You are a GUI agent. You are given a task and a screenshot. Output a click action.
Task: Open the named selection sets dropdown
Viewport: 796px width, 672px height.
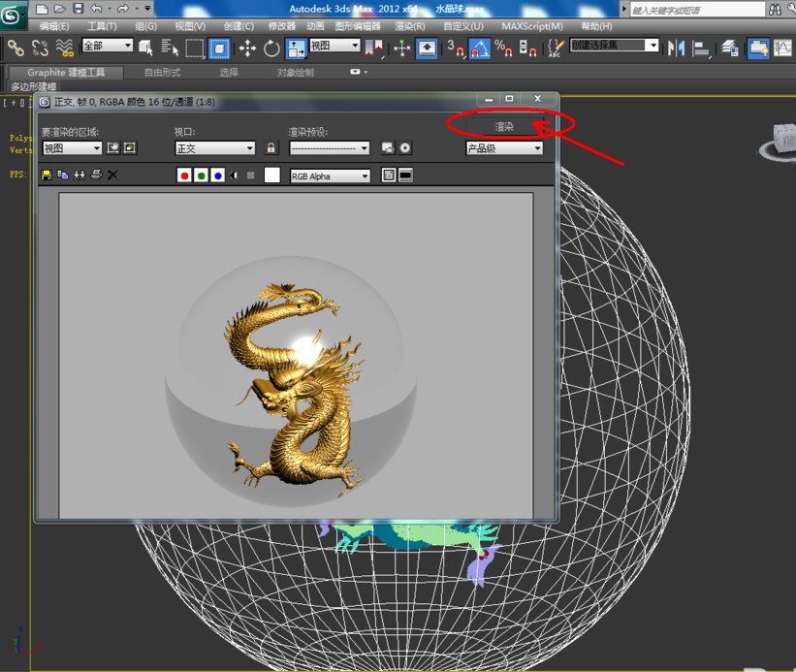(615, 46)
